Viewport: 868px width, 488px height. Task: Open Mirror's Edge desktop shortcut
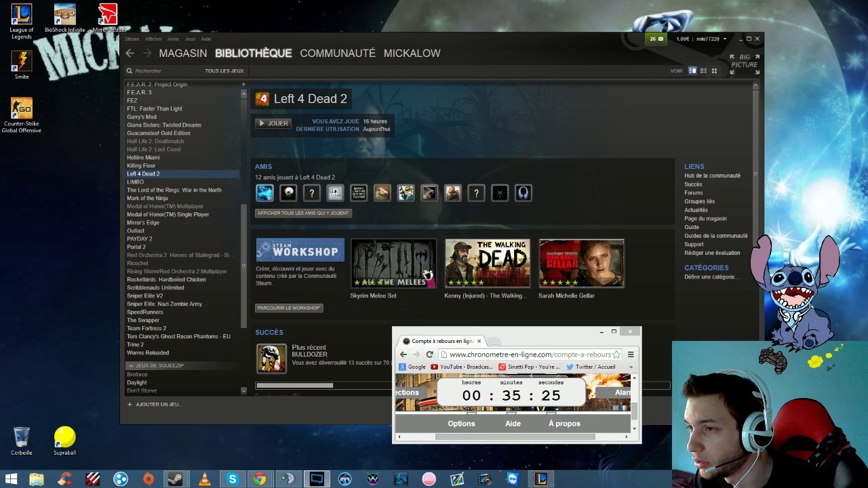click(108, 18)
